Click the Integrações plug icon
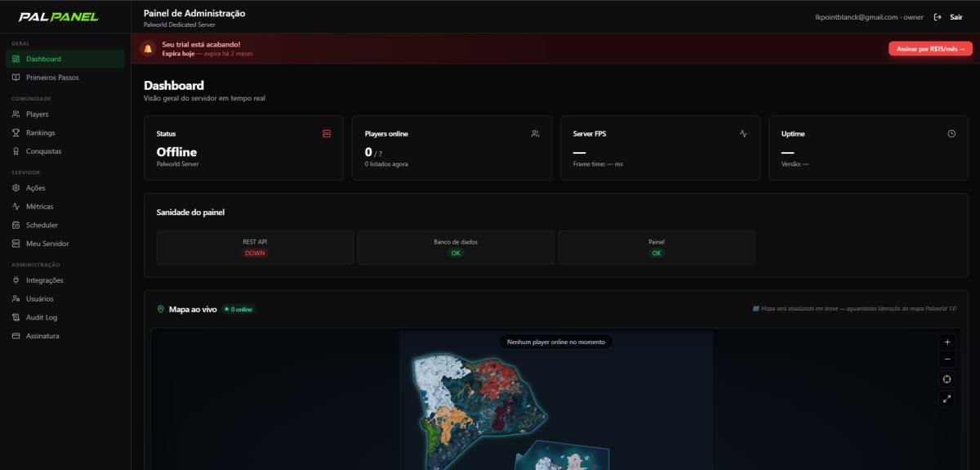This screenshot has height=470, width=980. click(x=16, y=280)
